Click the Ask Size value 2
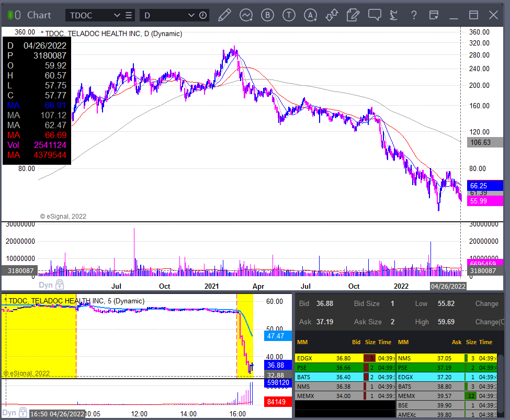 [x=392, y=322]
